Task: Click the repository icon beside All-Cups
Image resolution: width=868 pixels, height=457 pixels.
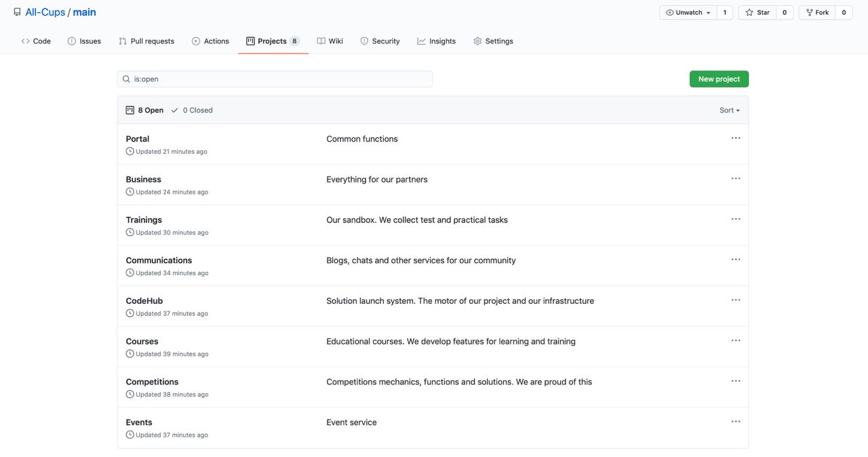Action: pyautogui.click(x=17, y=12)
